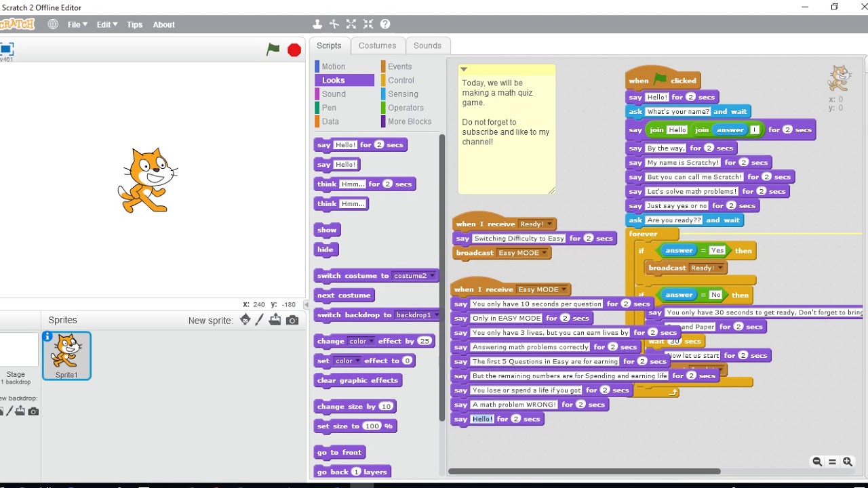
Task: Zoom out the scripts area
Action: pos(817,462)
